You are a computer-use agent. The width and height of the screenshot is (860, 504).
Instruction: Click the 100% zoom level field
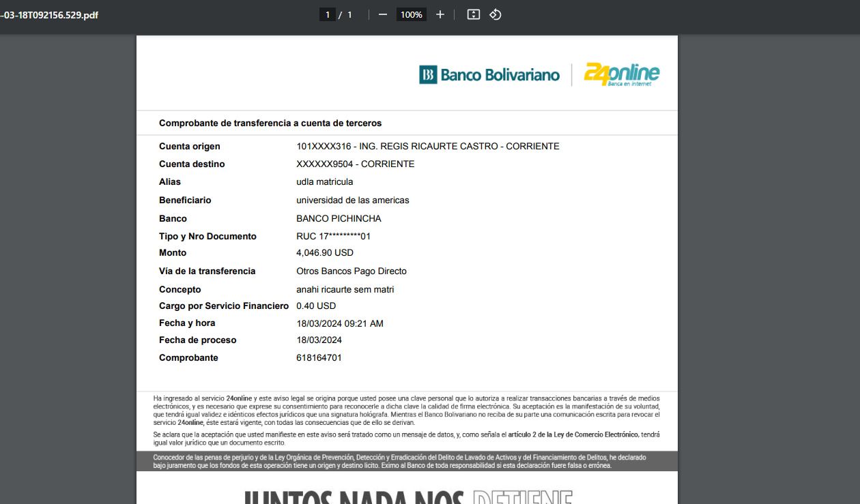tap(411, 14)
